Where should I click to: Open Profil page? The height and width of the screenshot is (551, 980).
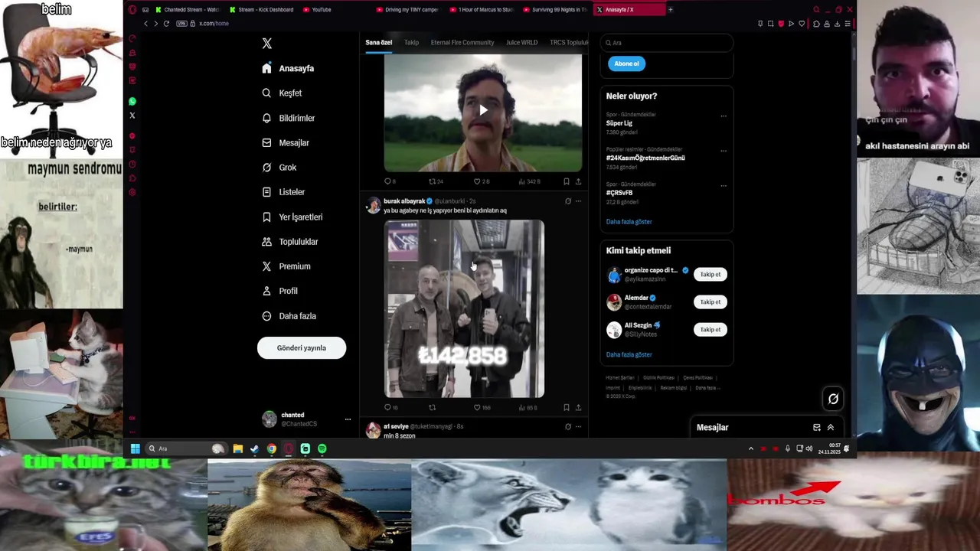pos(279,291)
